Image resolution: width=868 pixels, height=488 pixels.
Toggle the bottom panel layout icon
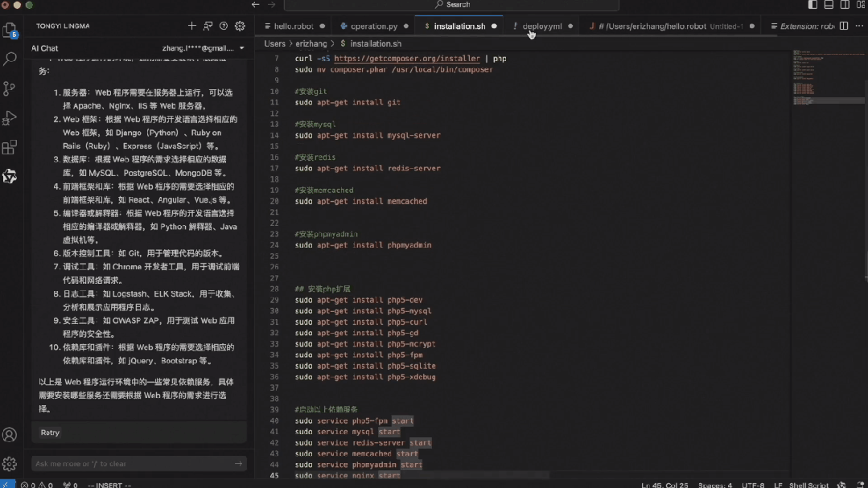(x=829, y=5)
